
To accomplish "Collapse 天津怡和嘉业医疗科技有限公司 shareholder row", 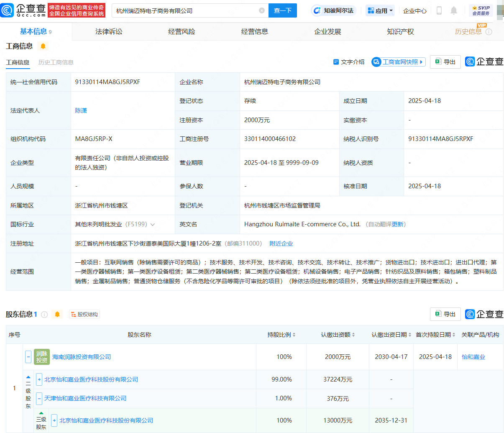I will tap(39, 398).
